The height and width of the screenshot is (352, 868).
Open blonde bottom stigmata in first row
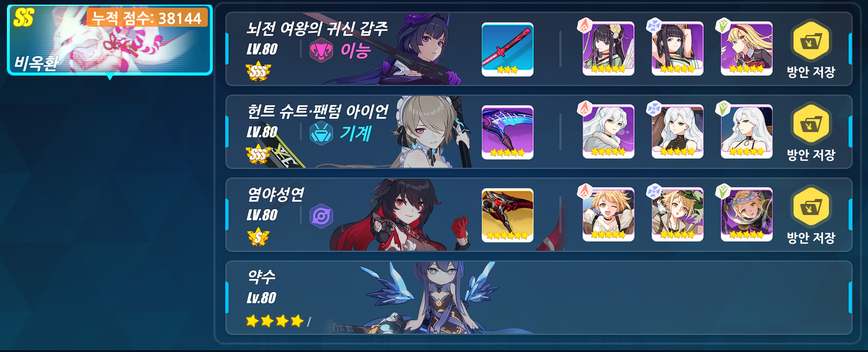746,48
